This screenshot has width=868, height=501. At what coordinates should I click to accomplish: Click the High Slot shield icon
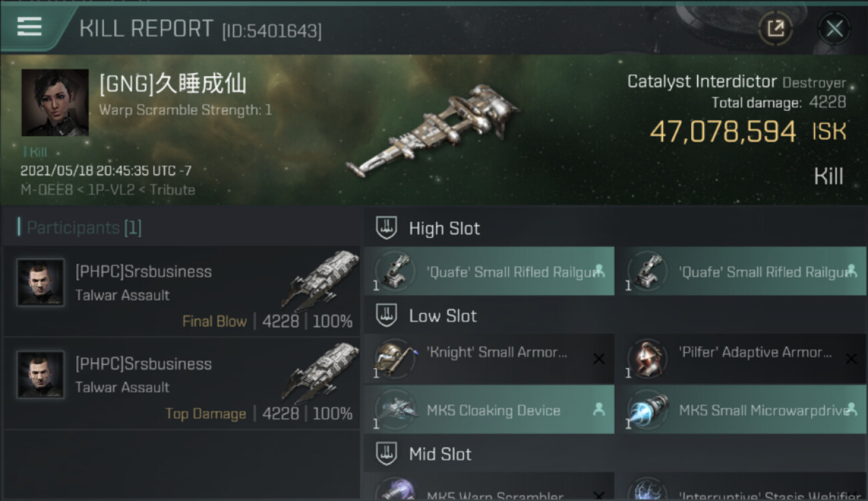(x=386, y=228)
